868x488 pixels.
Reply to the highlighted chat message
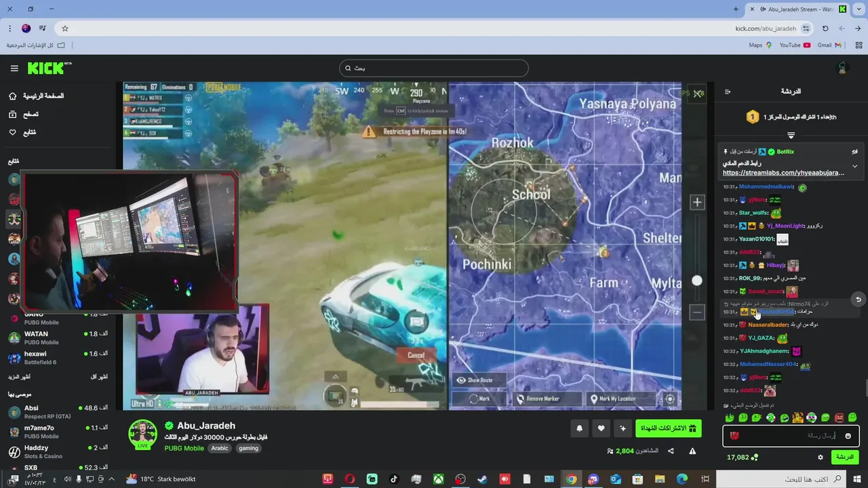(859, 299)
